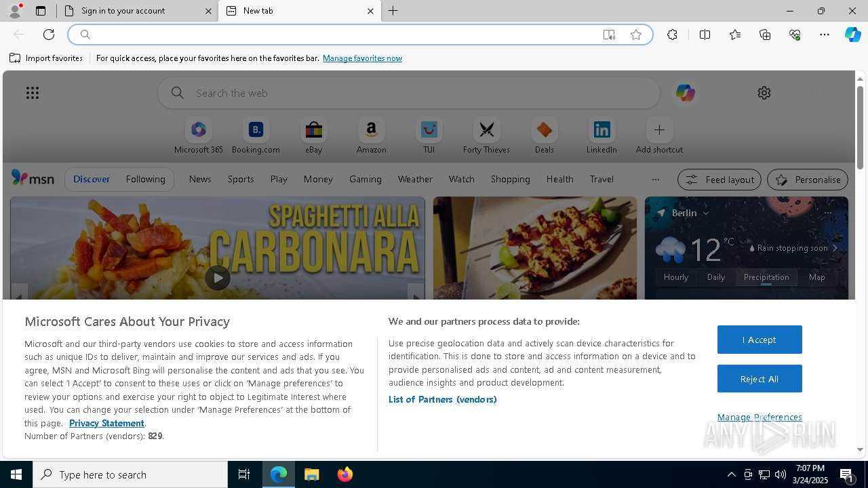Select the Precipitation weather tab

(766, 277)
